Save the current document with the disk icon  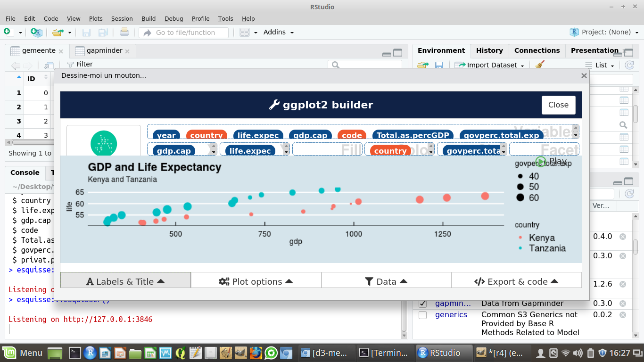tap(87, 32)
